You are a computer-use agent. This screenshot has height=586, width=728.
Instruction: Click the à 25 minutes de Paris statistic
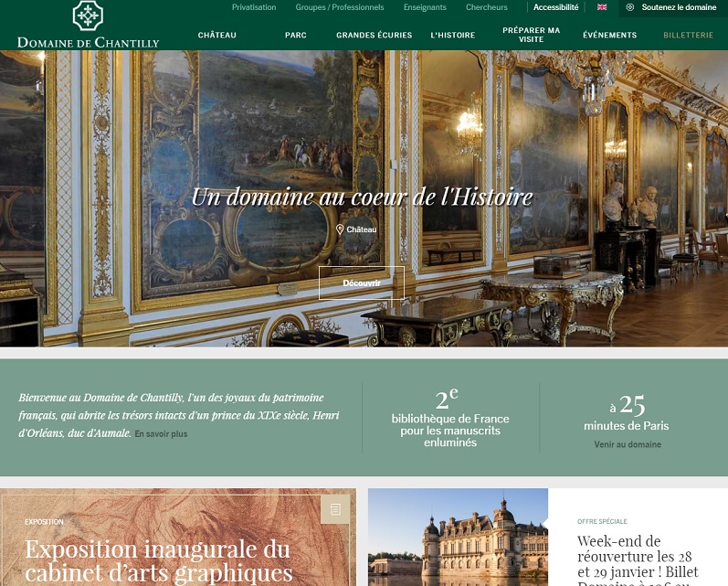tap(627, 411)
